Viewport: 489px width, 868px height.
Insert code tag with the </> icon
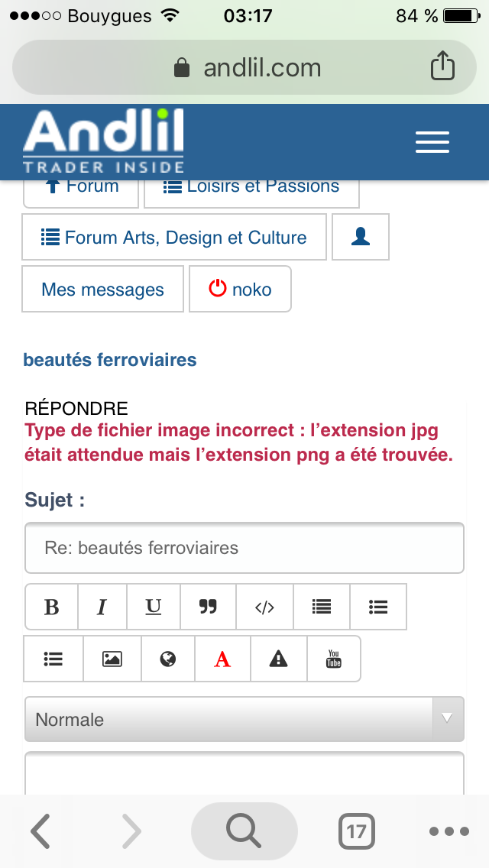coord(264,607)
